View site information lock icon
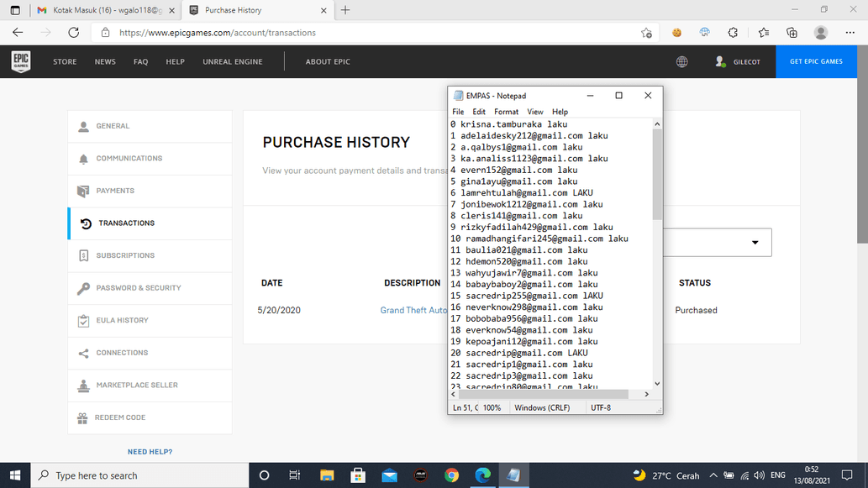 pyautogui.click(x=105, y=33)
